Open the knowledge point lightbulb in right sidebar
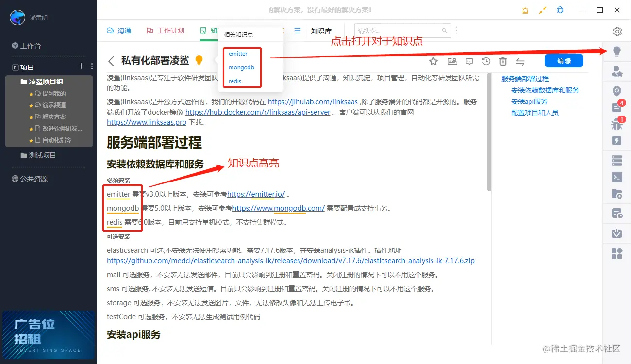Viewport: 631px width, 364px height. pos(617,51)
